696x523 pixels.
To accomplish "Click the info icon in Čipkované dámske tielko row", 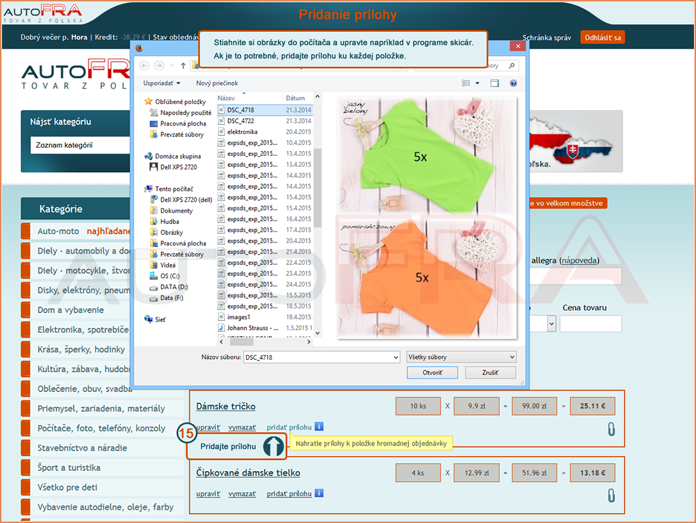I will (x=319, y=493).
